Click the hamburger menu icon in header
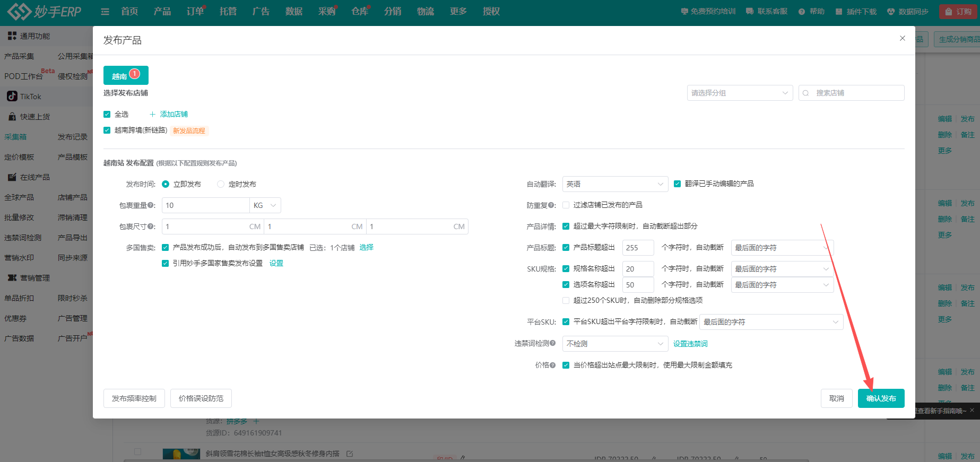The image size is (980, 462). click(x=105, y=12)
